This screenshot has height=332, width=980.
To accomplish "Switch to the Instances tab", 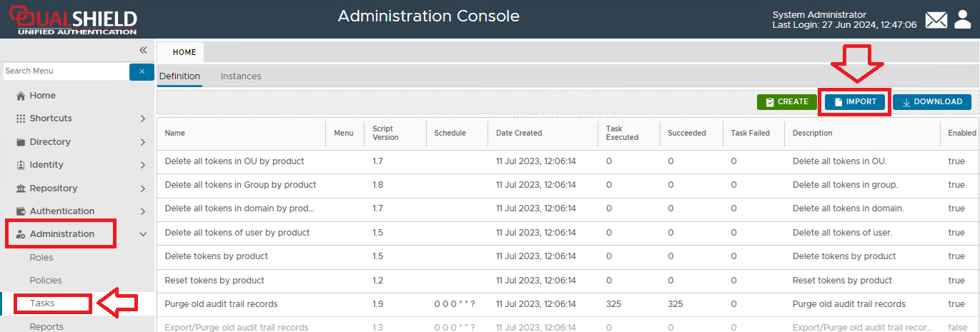I will pyautogui.click(x=241, y=76).
